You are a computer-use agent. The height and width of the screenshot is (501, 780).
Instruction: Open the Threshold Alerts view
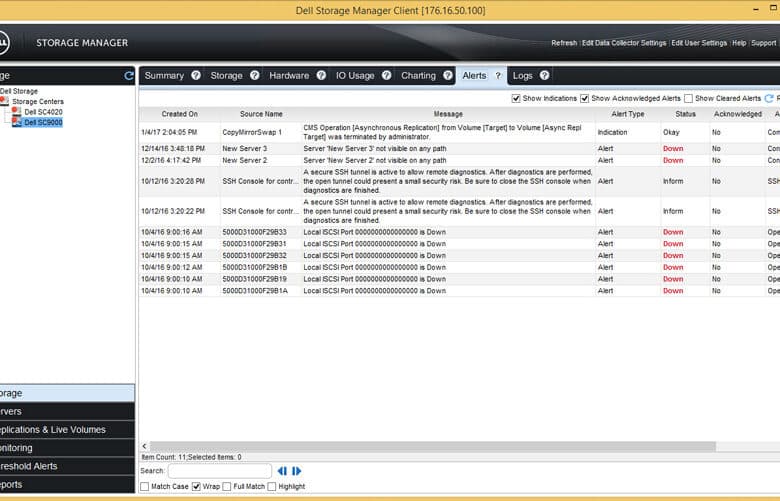pos(67,466)
